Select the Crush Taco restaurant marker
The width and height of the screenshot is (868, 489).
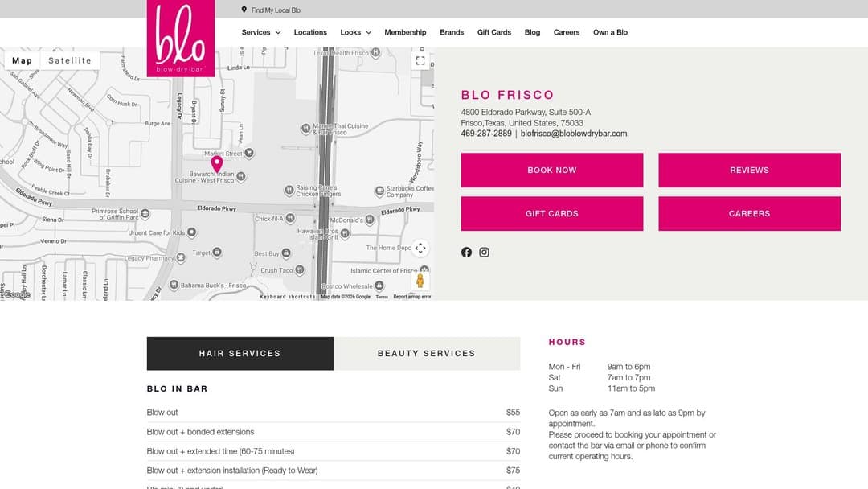[x=300, y=269]
